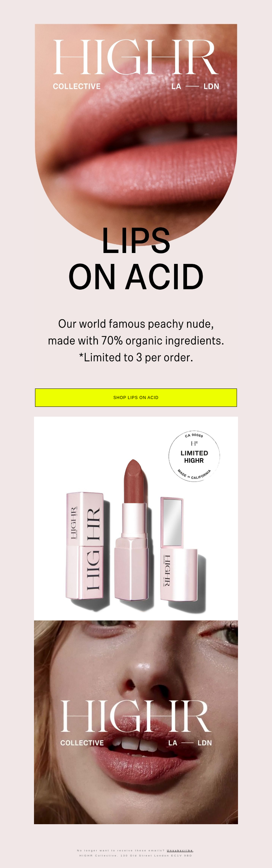The width and height of the screenshot is (272, 868).
Task: Click the LIPS ON ACID headline
Action: point(136,258)
